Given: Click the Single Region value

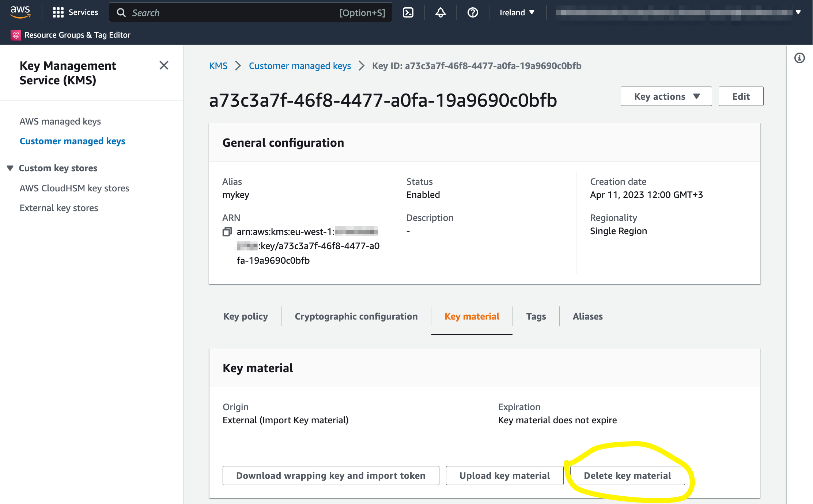Looking at the screenshot, I should tap(618, 231).
